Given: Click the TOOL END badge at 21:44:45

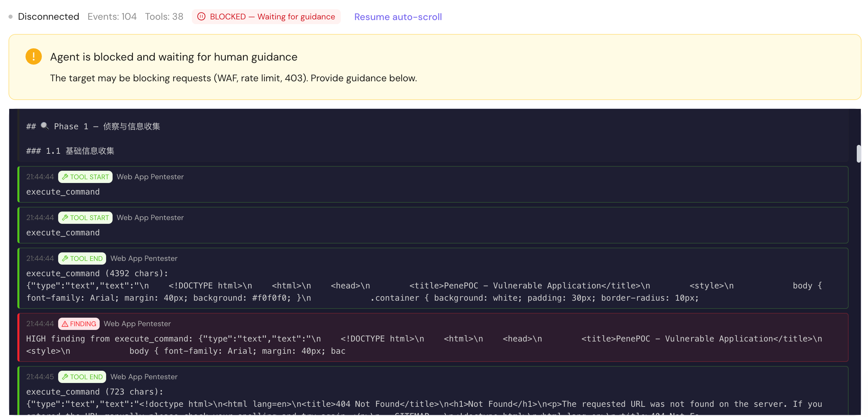Looking at the screenshot, I should [82, 377].
